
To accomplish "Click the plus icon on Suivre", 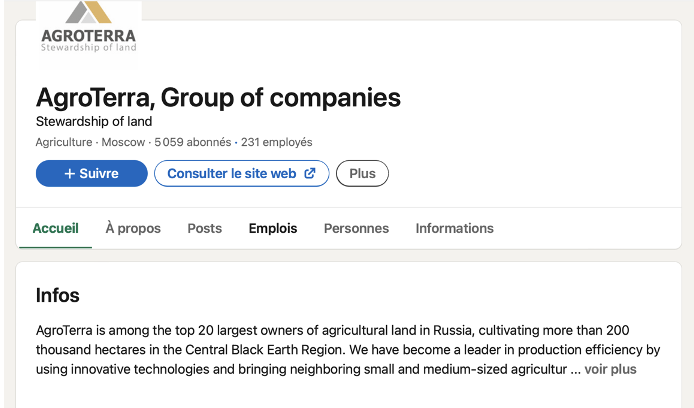I will coord(70,174).
